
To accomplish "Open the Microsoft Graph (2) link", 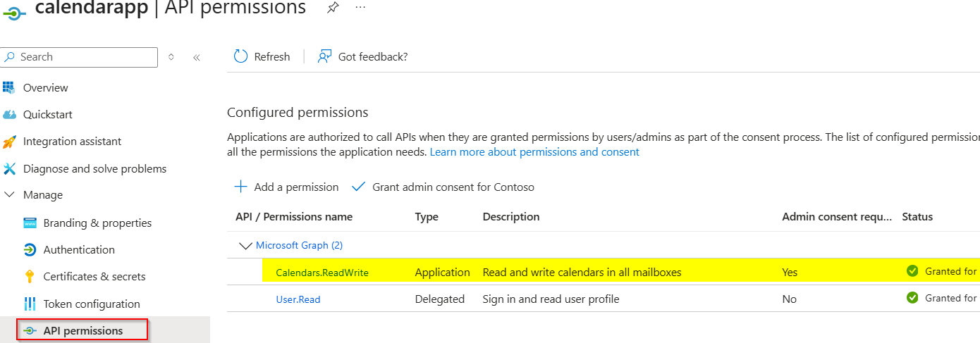I will point(299,246).
